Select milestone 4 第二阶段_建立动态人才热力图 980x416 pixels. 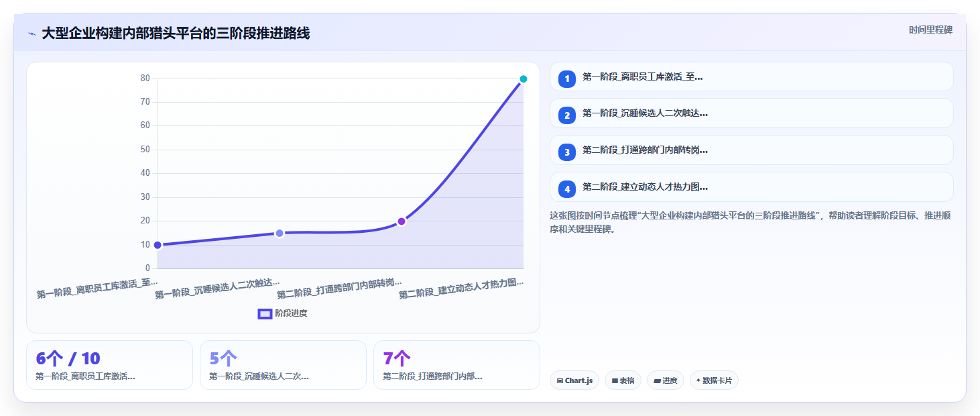751,187
